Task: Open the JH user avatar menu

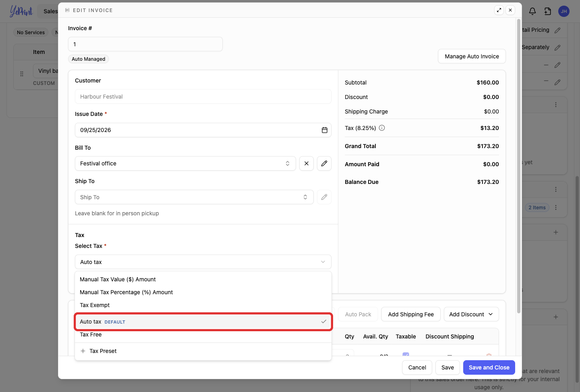Action: point(564,11)
